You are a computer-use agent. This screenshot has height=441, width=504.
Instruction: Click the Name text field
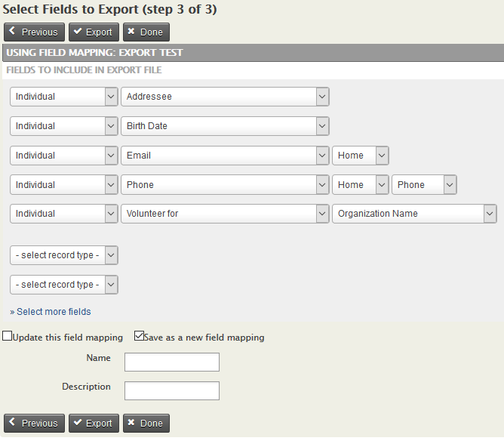click(172, 362)
